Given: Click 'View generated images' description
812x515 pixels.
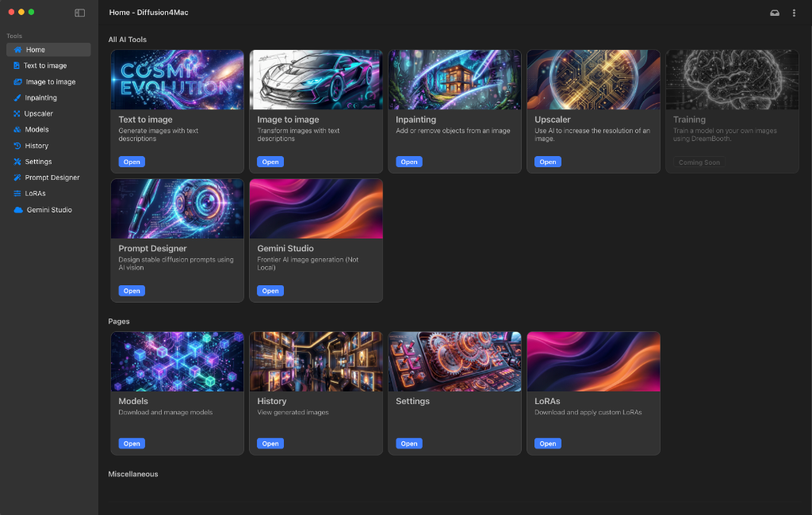Looking at the screenshot, I should (293, 413).
